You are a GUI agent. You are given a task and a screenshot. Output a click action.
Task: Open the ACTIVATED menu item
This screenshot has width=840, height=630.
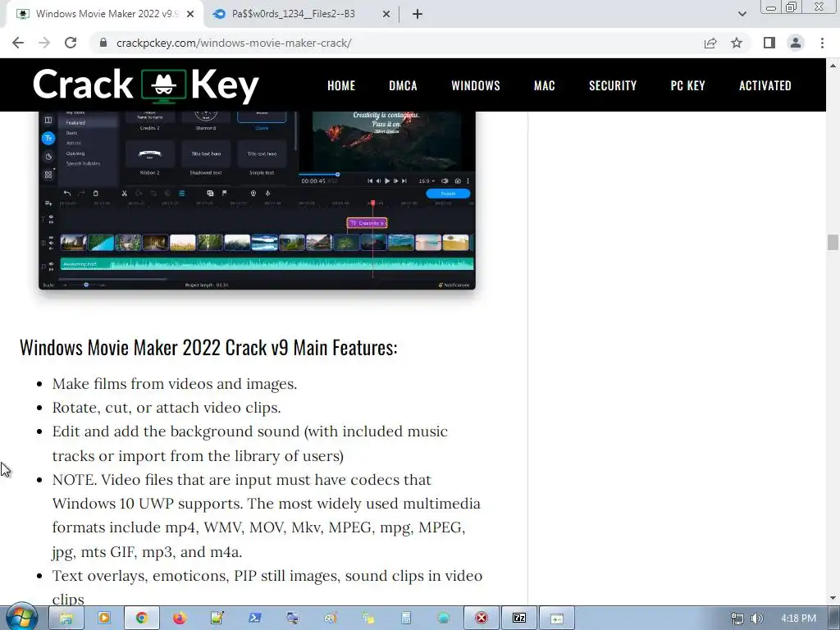765,85
